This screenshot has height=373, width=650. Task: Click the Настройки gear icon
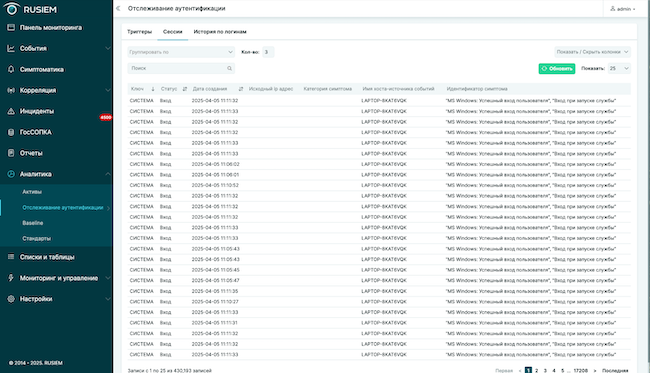(11, 299)
